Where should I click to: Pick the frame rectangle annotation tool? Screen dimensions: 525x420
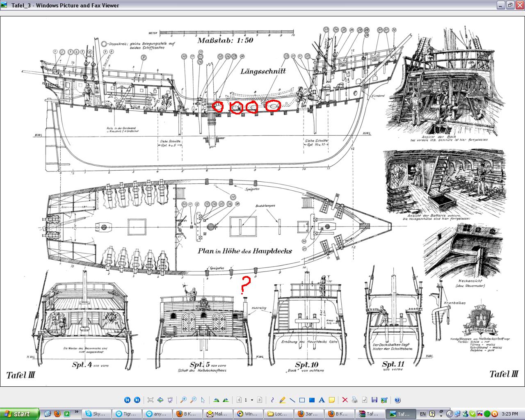(x=302, y=400)
